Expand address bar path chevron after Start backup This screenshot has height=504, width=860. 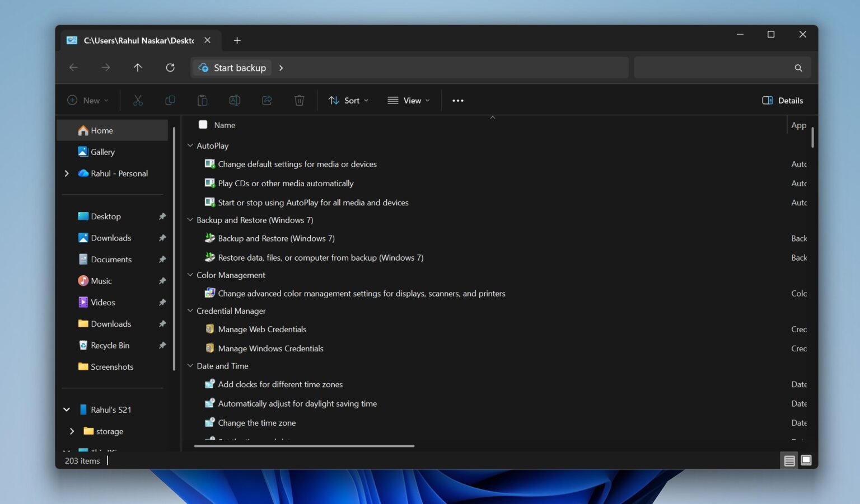[281, 68]
